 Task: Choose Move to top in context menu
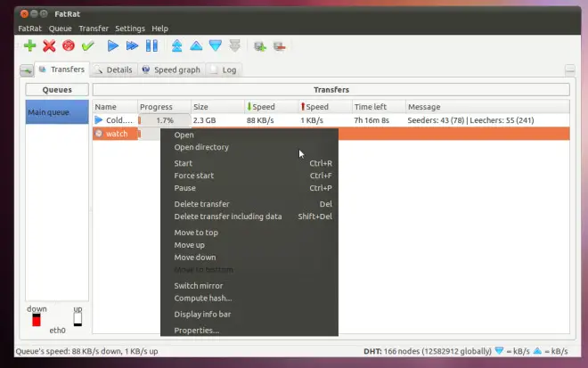(249, 233)
